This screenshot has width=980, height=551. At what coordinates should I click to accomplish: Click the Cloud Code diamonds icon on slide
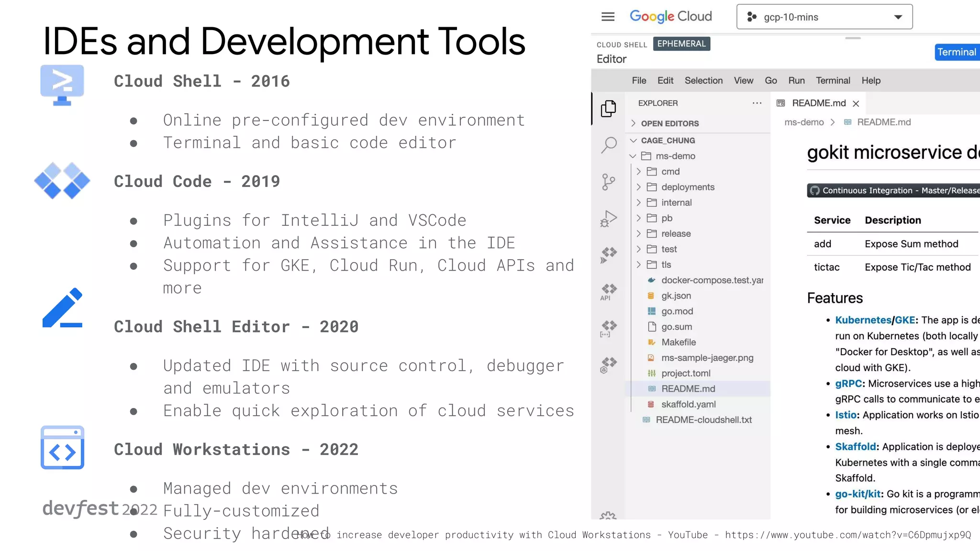click(x=62, y=181)
